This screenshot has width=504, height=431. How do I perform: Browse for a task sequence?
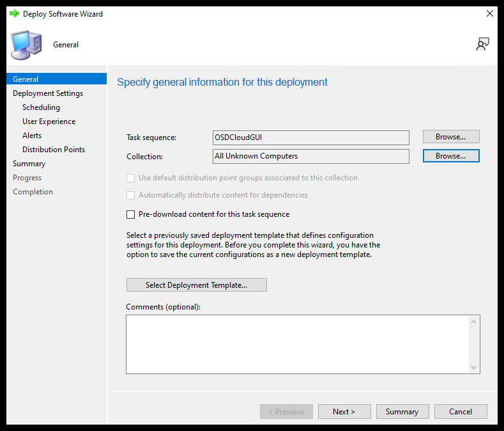(x=450, y=136)
